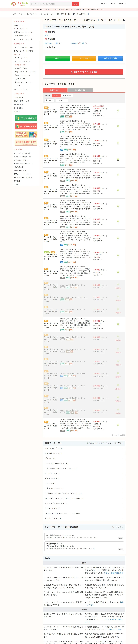Open ログイン in the header
138x644 pixels.
[112, 4]
